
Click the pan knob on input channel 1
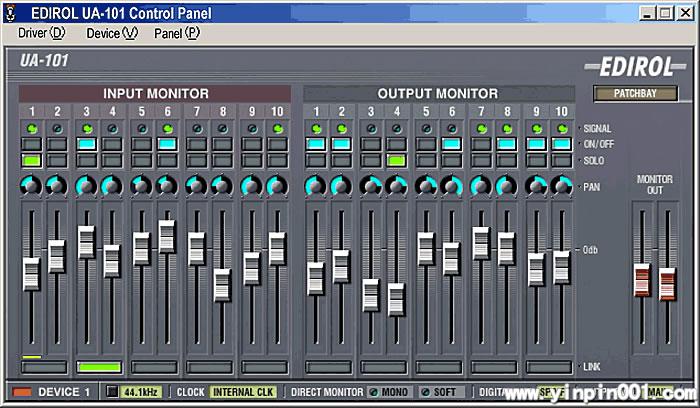coord(31,185)
